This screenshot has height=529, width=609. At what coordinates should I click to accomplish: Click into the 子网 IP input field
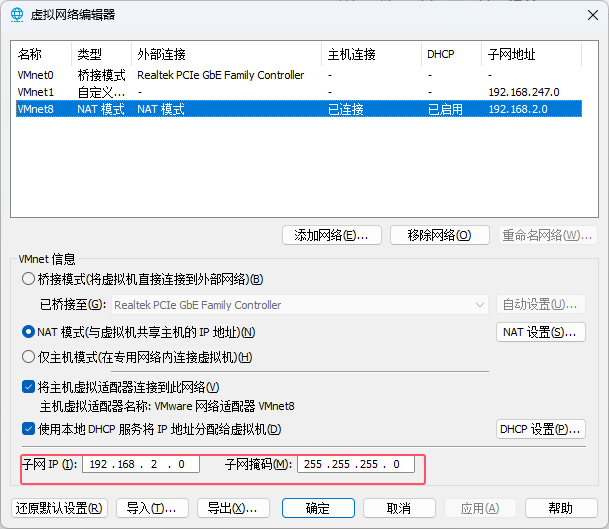[x=140, y=465]
